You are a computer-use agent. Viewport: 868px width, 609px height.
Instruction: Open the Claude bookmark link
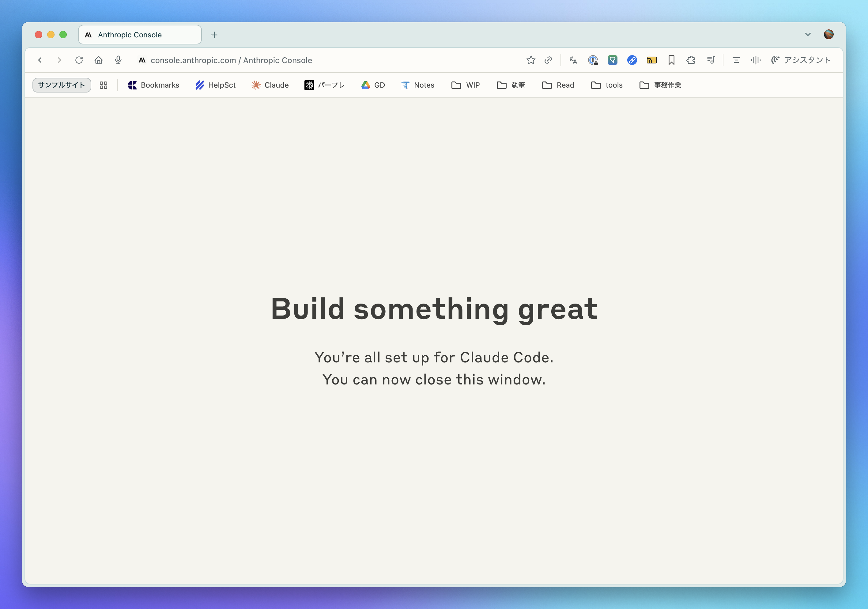pyautogui.click(x=270, y=85)
